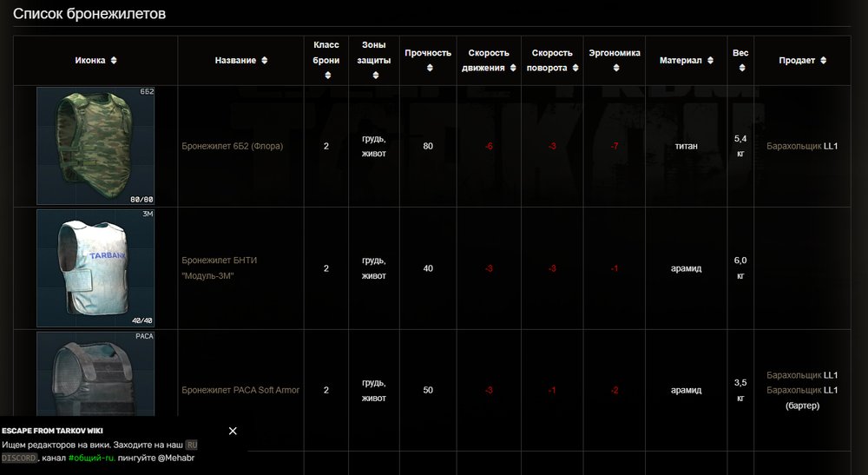Open Барахольщик link in 6Б2 row

(794, 146)
